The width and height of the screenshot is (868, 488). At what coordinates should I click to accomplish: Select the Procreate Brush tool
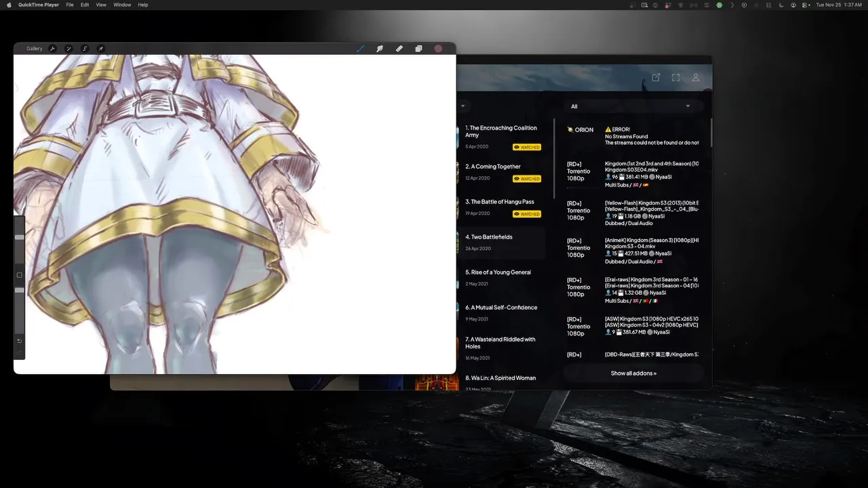[360, 49]
